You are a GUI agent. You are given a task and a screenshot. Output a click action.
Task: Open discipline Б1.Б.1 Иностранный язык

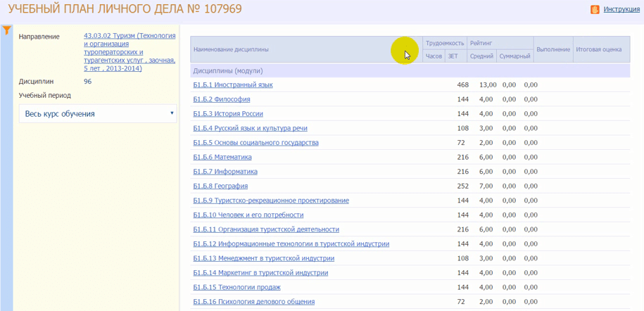(x=233, y=85)
